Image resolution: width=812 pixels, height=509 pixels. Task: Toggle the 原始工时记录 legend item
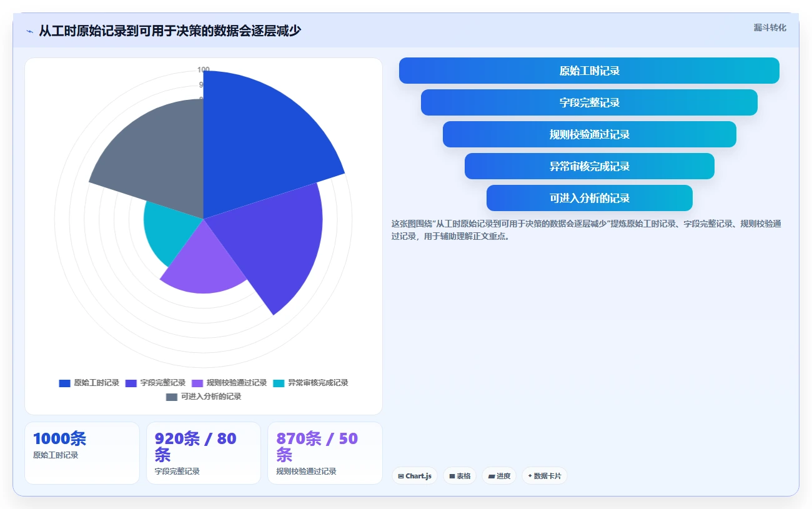[x=89, y=383]
